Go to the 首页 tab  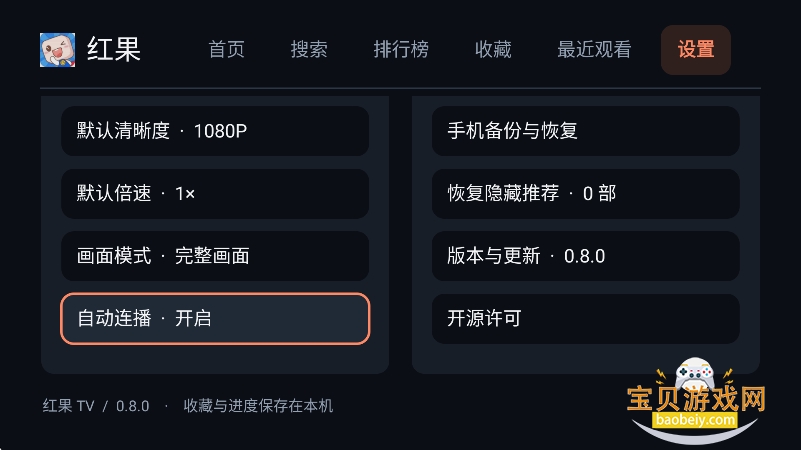pyautogui.click(x=226, y=50)
